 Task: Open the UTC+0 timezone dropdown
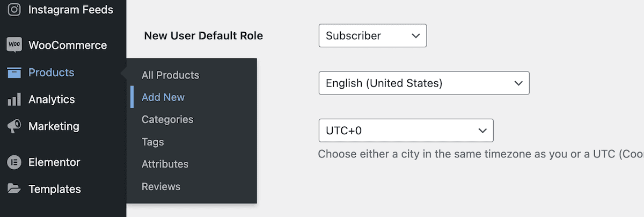pos(406,131)
